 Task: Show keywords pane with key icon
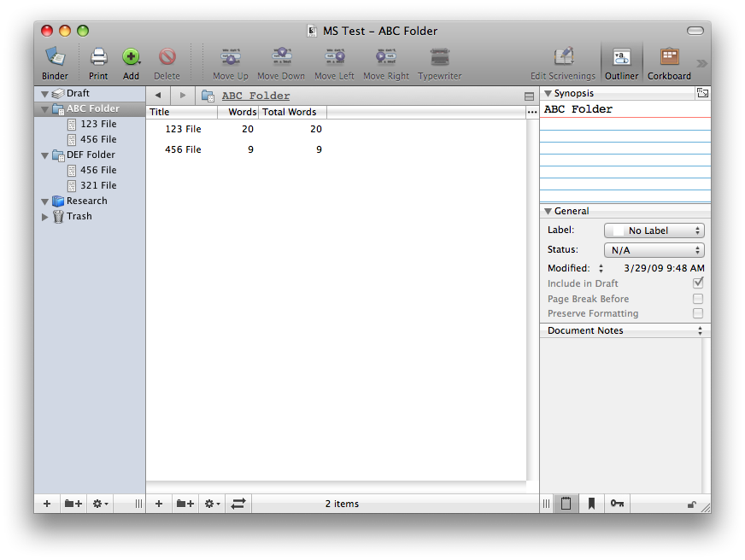point(617,504)
